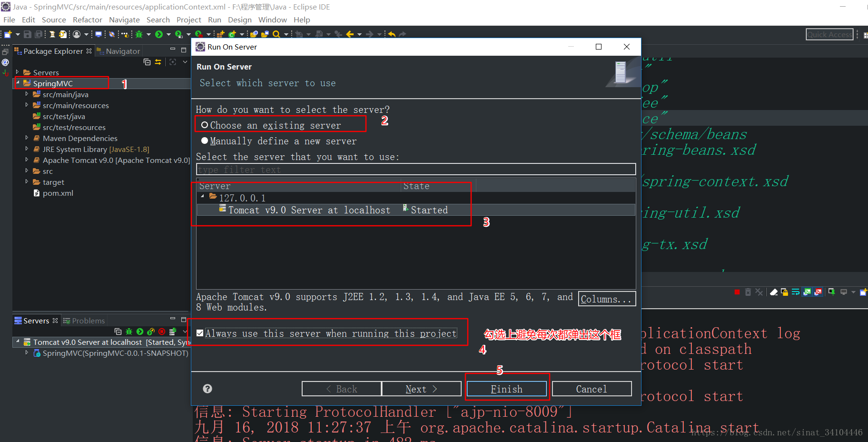Select the Tomcat v9.0 Server in Servers view
The image size is (868, 442).
click(103, 342)
